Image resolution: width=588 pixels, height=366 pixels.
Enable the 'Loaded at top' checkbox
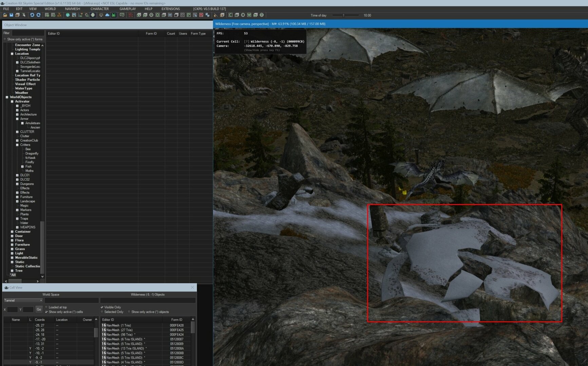tap(46, 307)
